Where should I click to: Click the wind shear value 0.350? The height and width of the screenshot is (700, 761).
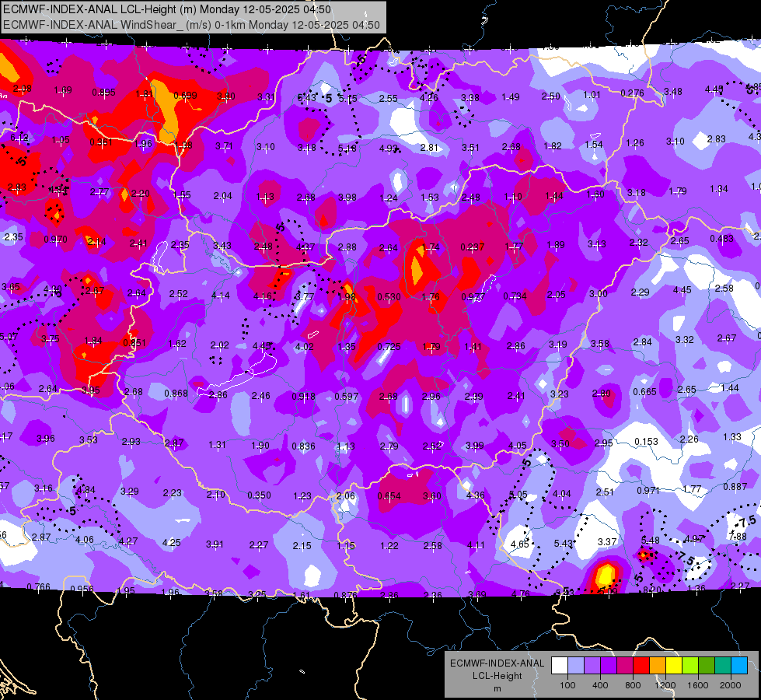click(x=259, y=495)
